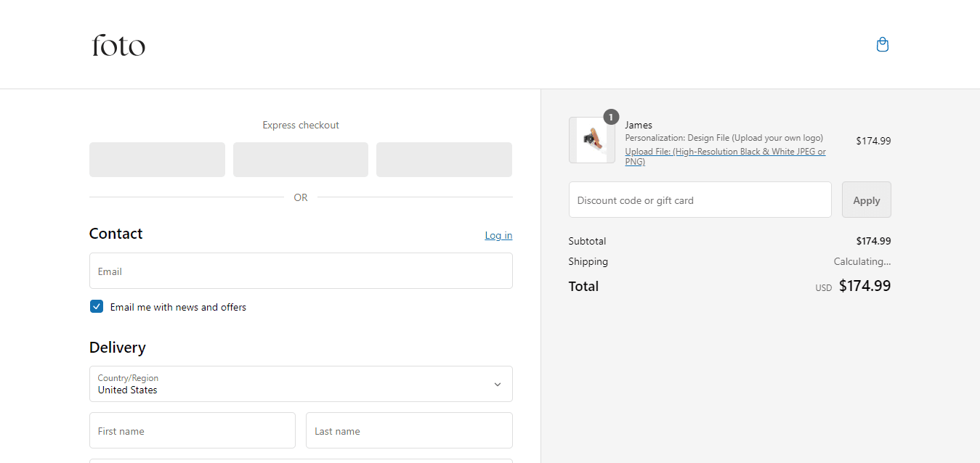This screenshot has width=980, height=463.
Task: Focus the Email input field
Action: (x=301, y=271)
